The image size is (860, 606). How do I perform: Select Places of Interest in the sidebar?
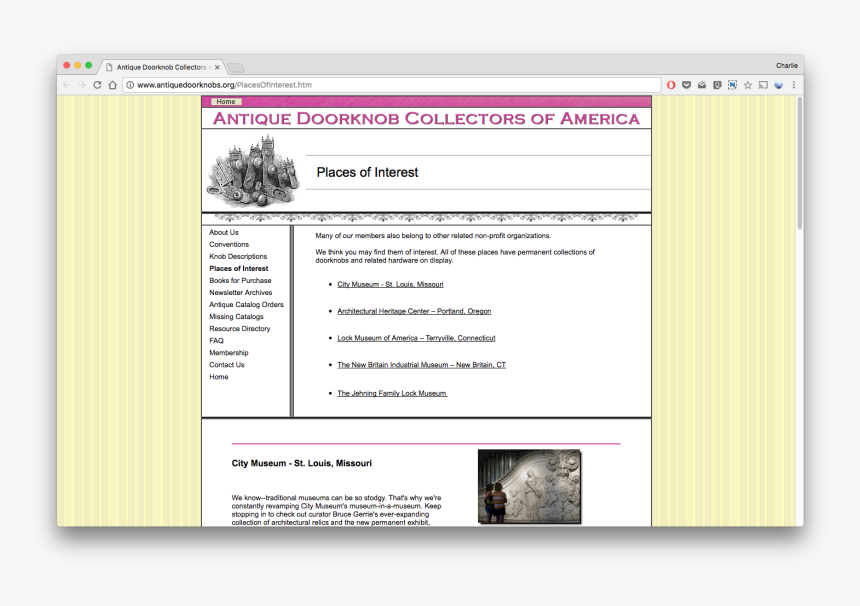point(239,269)
